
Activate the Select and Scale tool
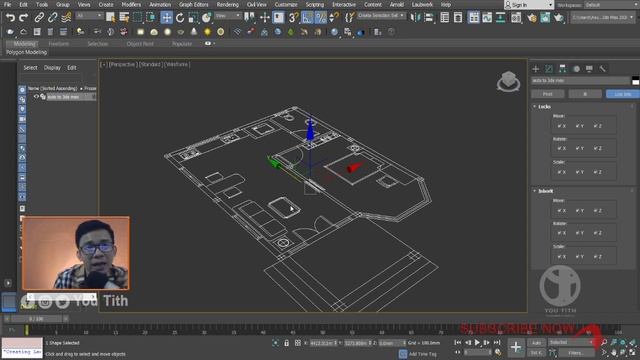click(193, 18)
